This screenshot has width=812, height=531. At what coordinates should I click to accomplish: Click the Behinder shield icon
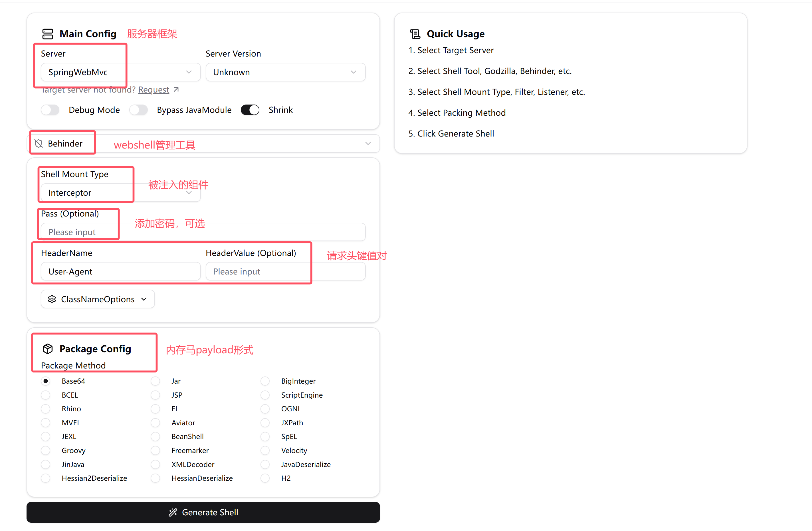[x=39, y=143]
